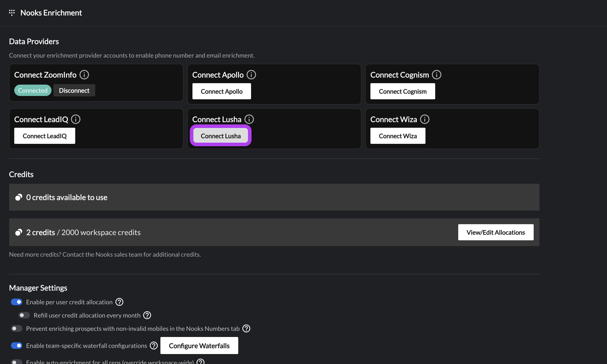
Task: Open help for per user credit allocation
Action: (x=119, y=302)
